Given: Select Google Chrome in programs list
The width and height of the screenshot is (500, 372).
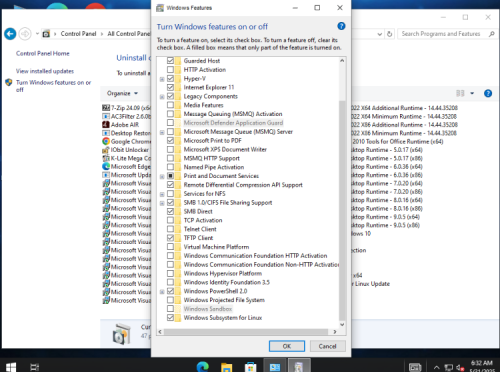Looking at the screenshot, I should coord(127,141).
